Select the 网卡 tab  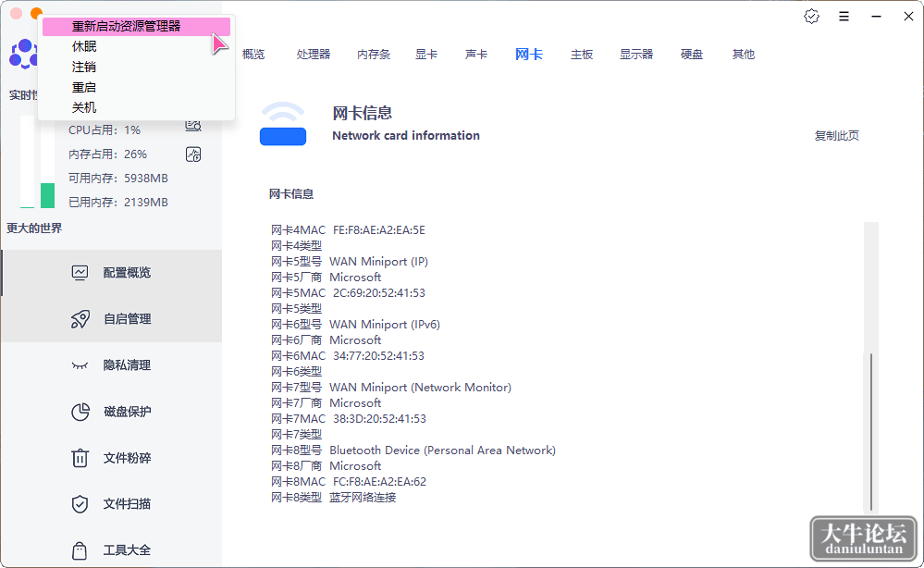point(528,55)
